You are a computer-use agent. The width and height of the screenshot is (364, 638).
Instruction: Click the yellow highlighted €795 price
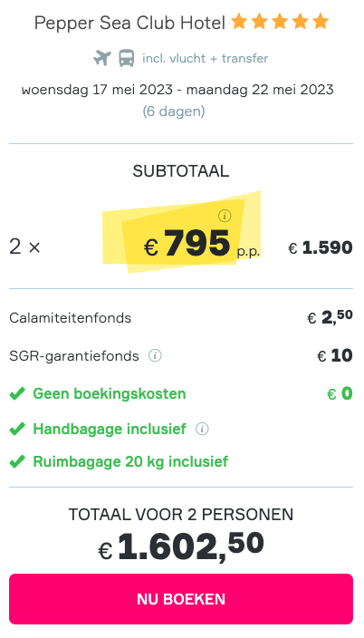point(187,244)
